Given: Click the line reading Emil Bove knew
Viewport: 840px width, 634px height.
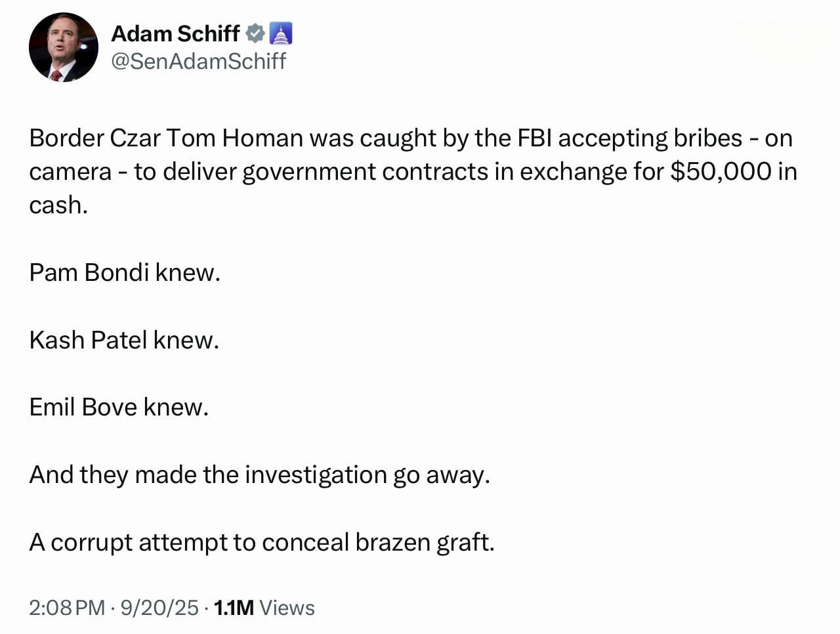Looking at the screenshot, I should [x=118, y=406].
